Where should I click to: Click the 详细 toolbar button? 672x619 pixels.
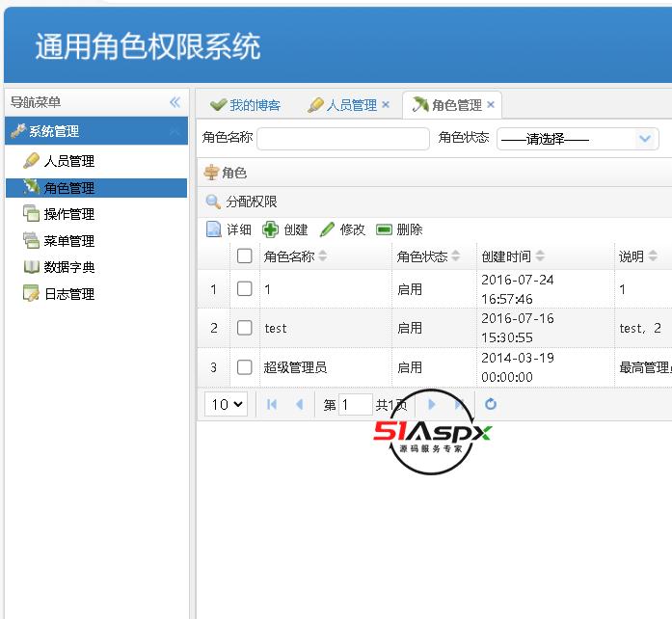pos(228,229)
